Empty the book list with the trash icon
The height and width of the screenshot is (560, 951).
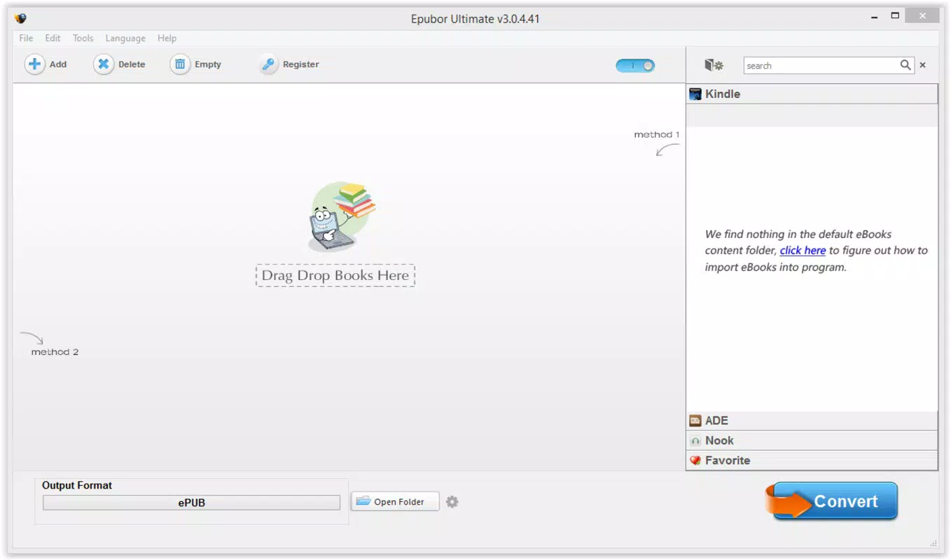pos(196,64)
